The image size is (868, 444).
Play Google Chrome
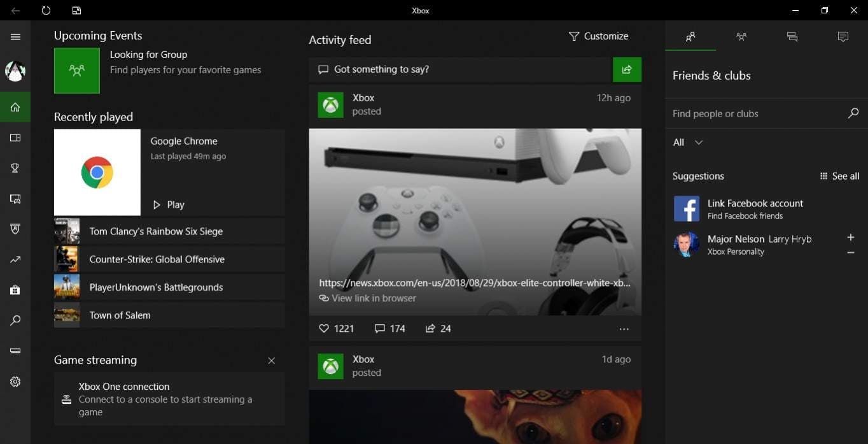[169, 204]
